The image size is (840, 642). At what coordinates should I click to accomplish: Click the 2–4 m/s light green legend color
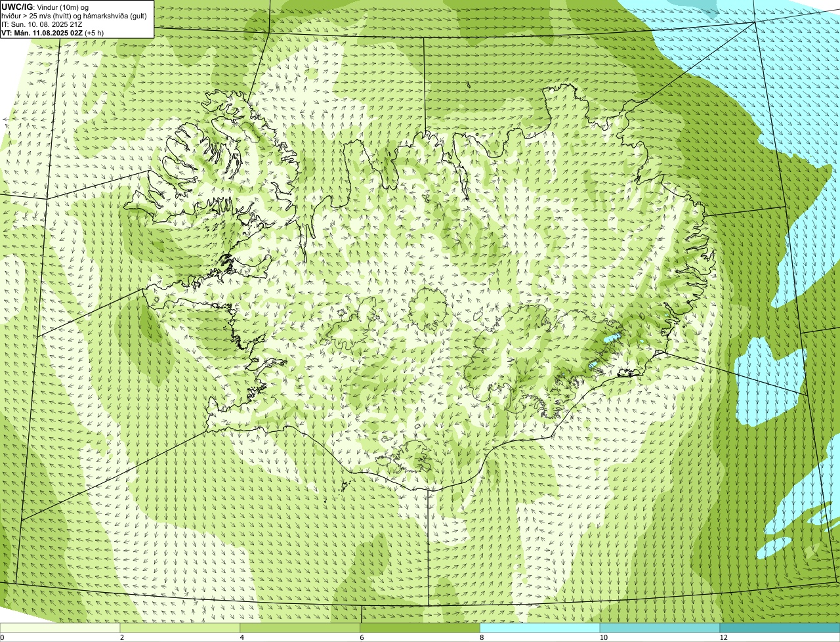pos(180,628)
